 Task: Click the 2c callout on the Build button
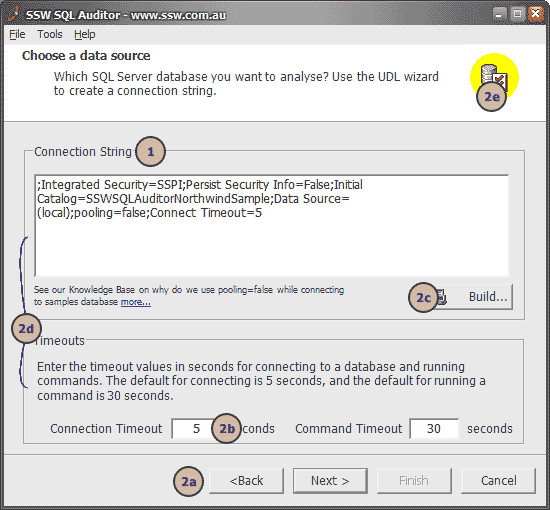[x=423, y=297]
